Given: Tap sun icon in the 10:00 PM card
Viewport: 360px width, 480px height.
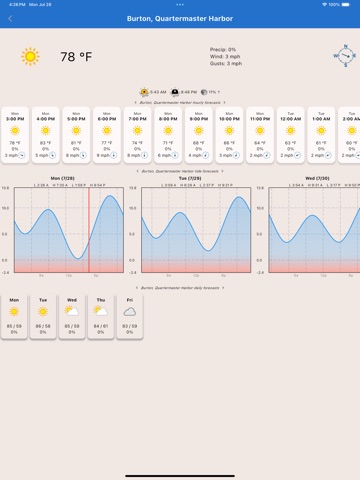Looking at the screenshot, I should click(229, 131).
